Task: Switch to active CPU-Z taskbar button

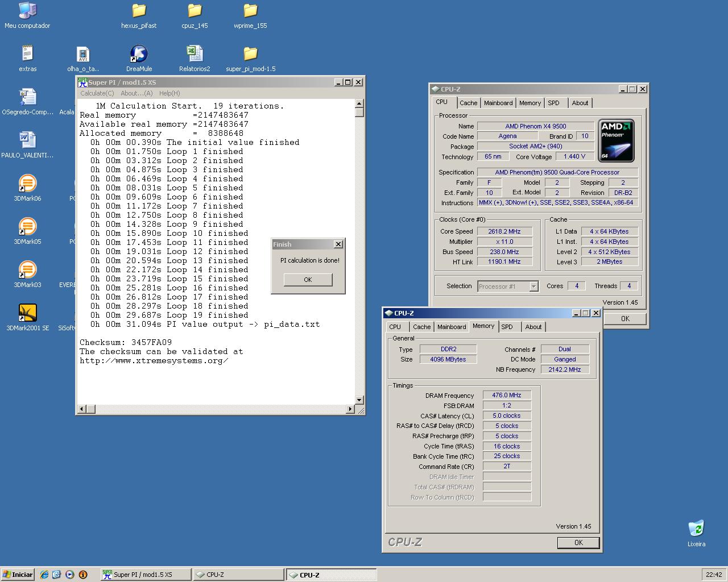Action: pyautogui.click(x=331, y=575)
